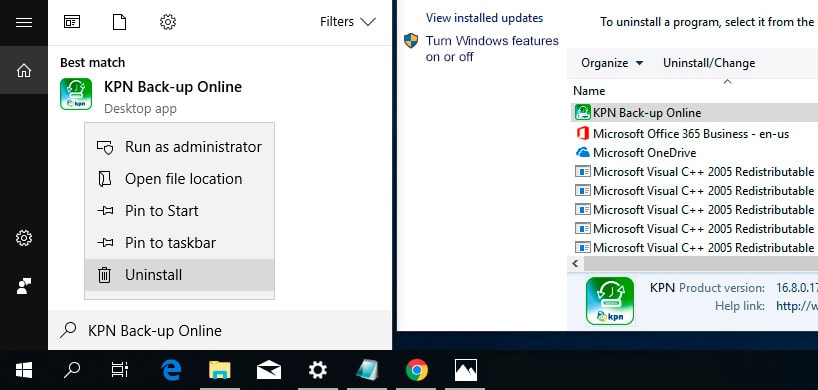Open the hamburger menu in Start search
Viewport: 818px width, 390px height.
(24, 22)
